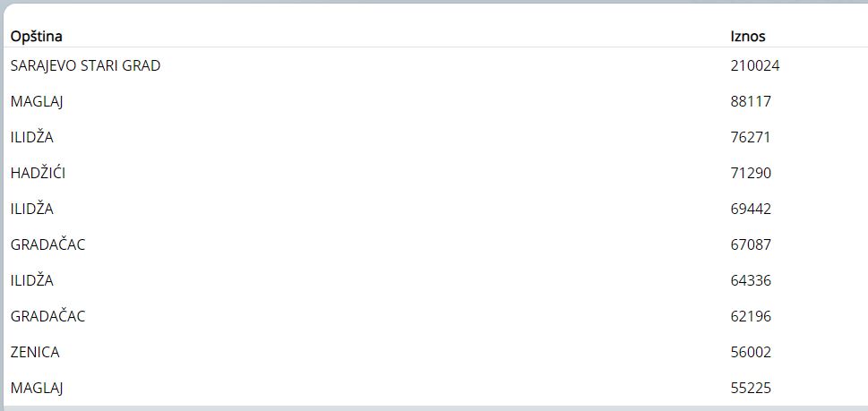Click GRADAČAC in the 67087 row
This screenshot has height=411, width=868.
click(x=47, y=244)
